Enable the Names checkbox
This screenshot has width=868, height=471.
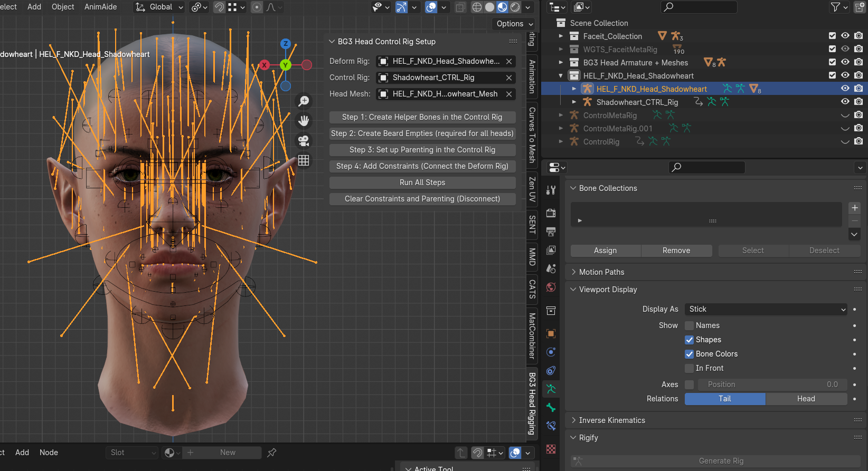point(689,325)
